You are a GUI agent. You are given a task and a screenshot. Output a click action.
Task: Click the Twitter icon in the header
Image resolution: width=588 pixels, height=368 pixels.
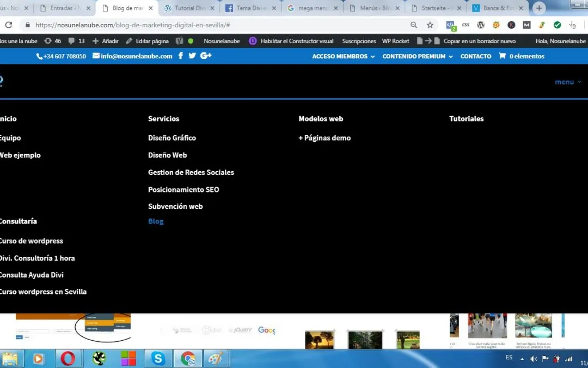(192, 56)
